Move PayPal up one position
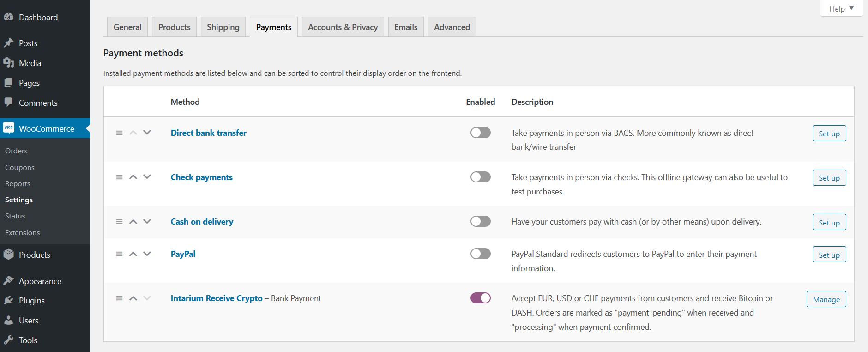868x352 pixels. 133,254
